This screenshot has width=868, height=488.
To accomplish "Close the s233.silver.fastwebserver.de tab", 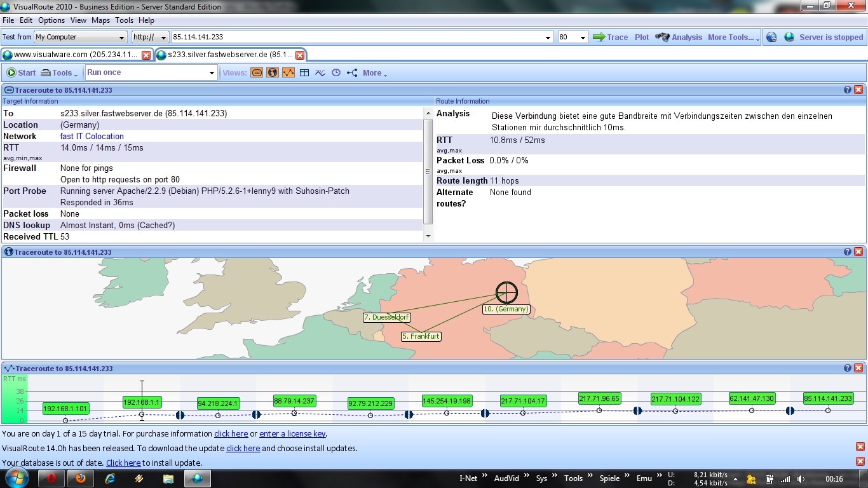I will 300,55.
